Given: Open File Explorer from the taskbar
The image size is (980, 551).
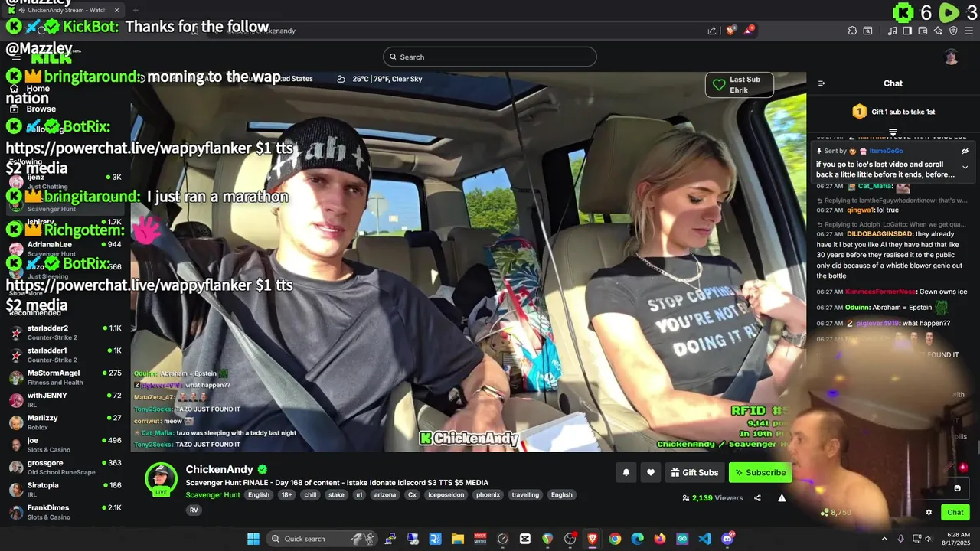Looking at the screenshot, I should pos(458,539).
